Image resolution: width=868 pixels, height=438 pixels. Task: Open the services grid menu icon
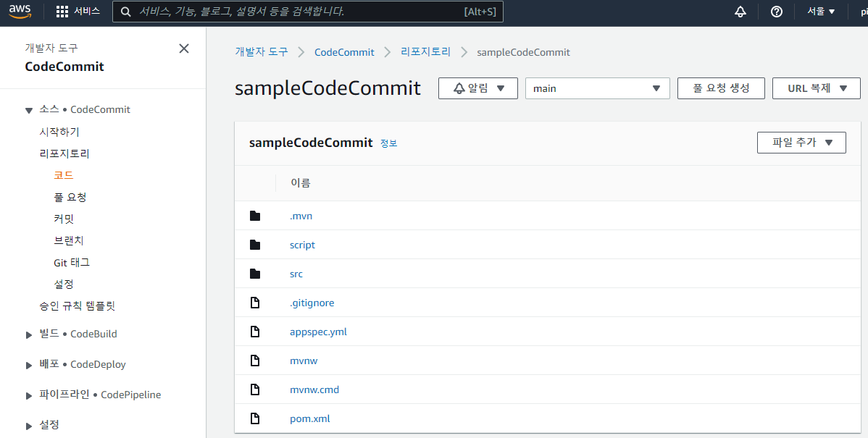(x=62, y=12)
